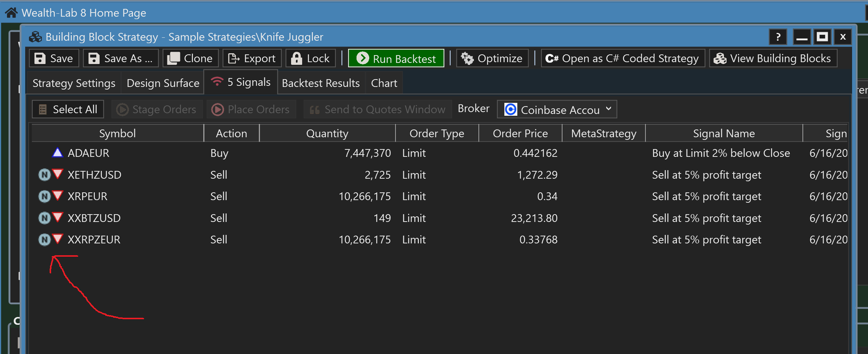Viewport: 868px width, 354px height.
Task: Click the Place Orders button
Action: (251, 109)
